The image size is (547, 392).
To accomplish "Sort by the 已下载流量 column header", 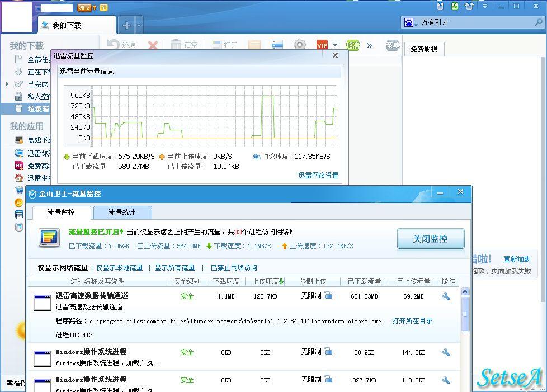I will pos(364,281).
